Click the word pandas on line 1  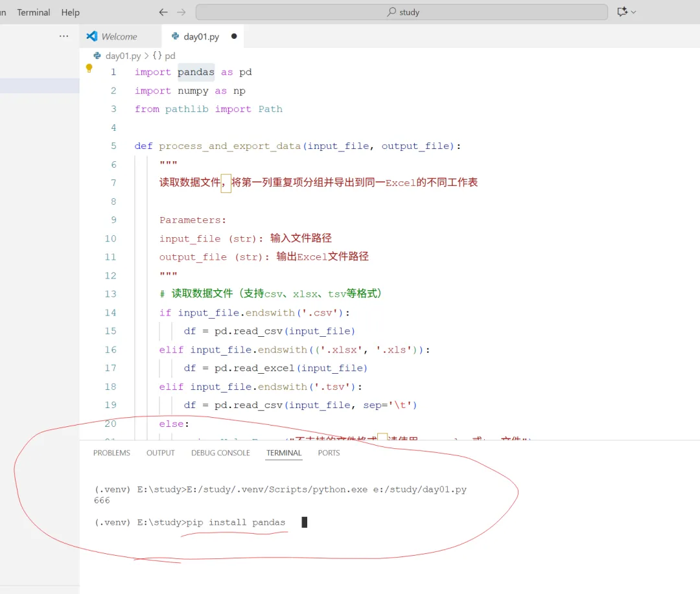point(196,72)
